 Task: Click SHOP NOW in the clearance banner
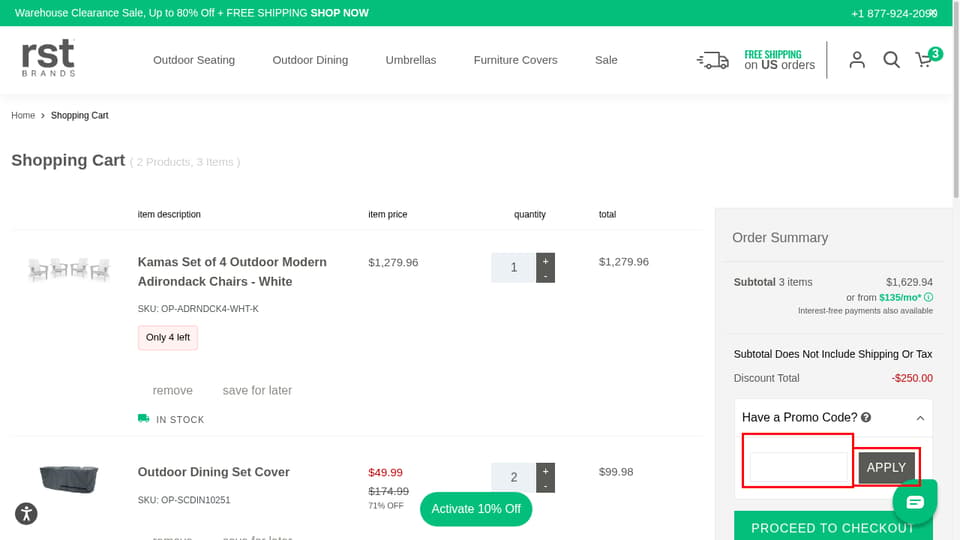(x=339, y=13)
